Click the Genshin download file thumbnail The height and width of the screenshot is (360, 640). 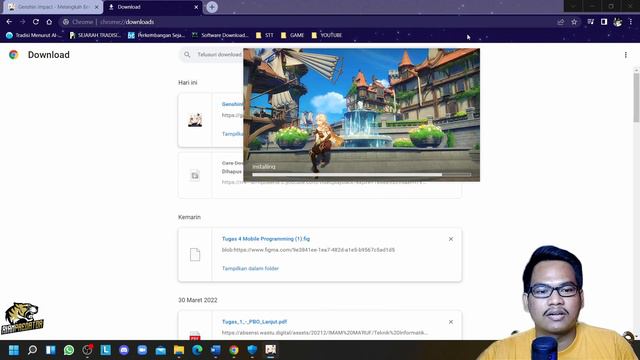click(195, 120)
